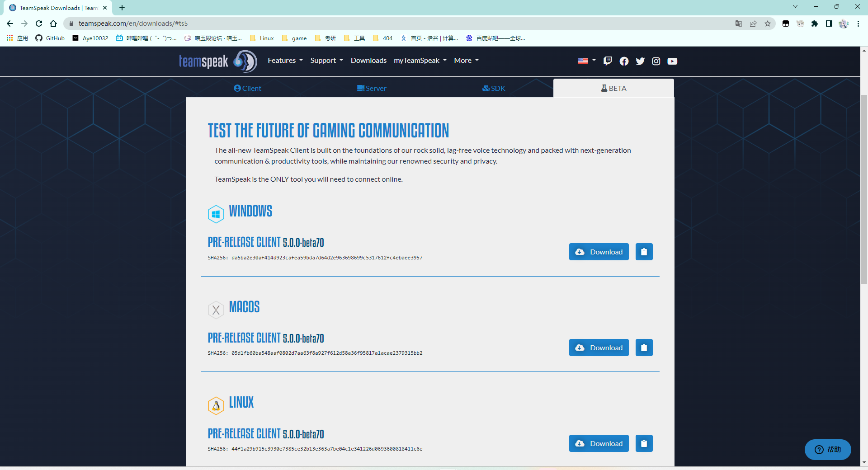
Task: Click the share page icon in address bar
Action: (753, 23)
